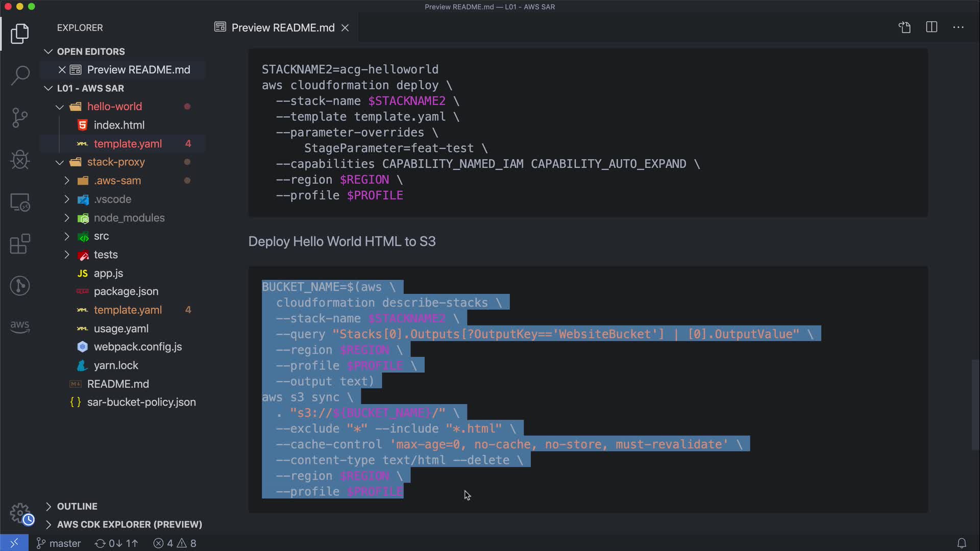Open the Extensions view
The image size is (980, 551).
(x=20, y=244)
